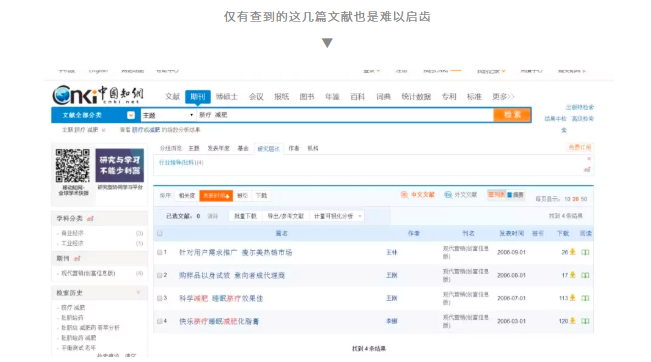651x362 pixels.
Task: Open chart icon beside 期刊 sidebar heading
Action: coord(77,258)
